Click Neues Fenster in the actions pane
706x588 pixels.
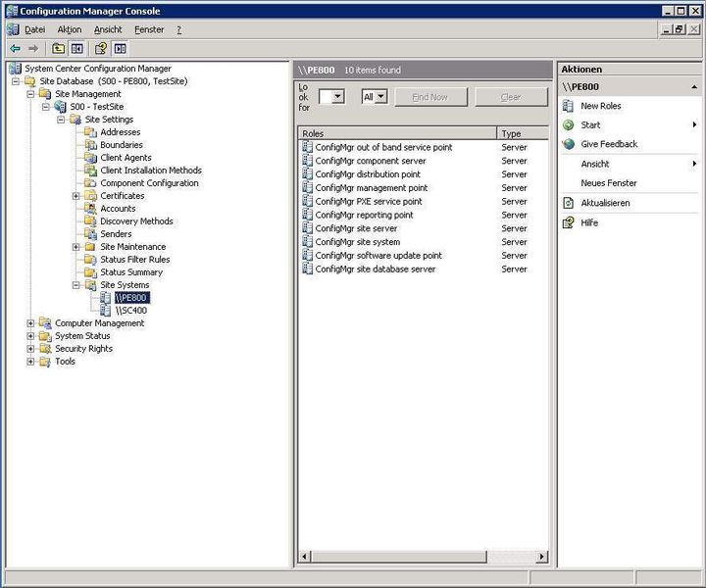coord(608,183)
